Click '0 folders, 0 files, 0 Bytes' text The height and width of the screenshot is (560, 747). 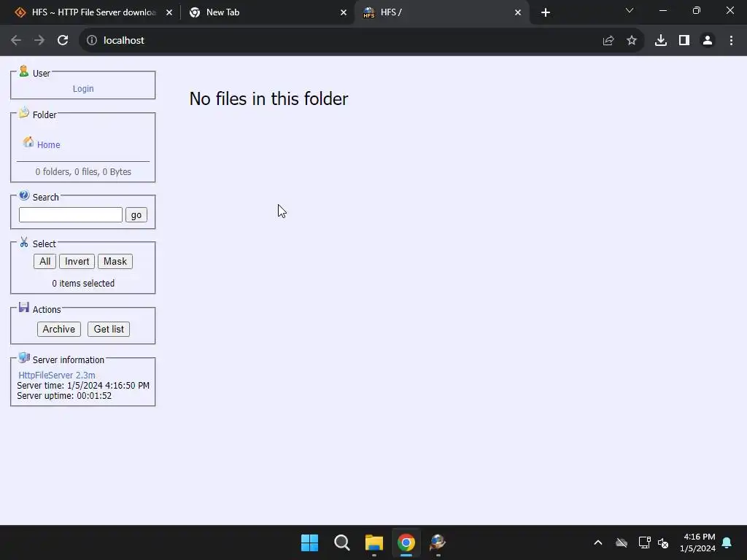point(83,172)
